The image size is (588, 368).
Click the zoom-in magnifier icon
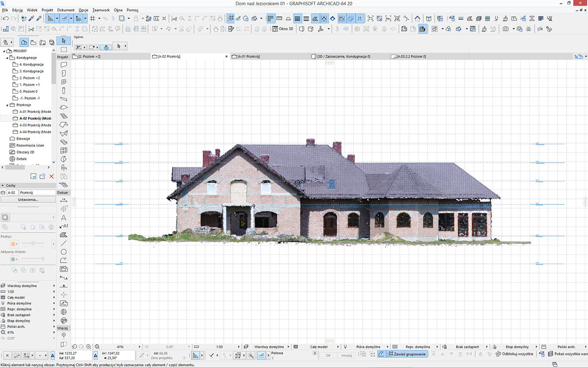(x=89, y=347)
